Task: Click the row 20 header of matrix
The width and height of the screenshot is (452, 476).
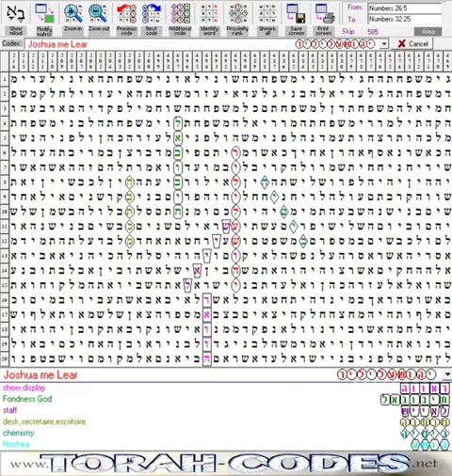Action: (5, 358)
